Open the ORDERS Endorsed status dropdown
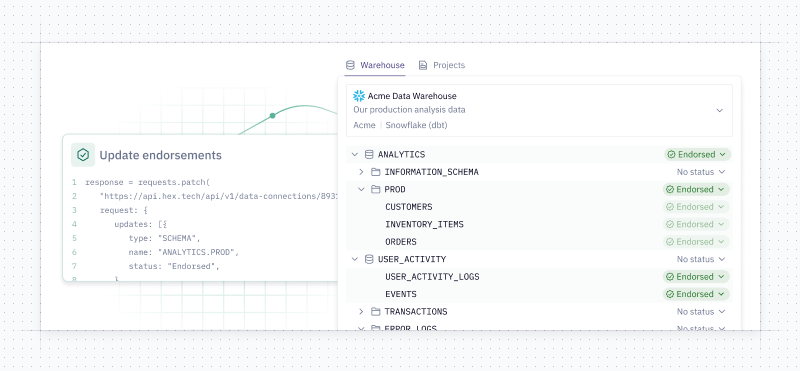 click(x=696, y=241)
